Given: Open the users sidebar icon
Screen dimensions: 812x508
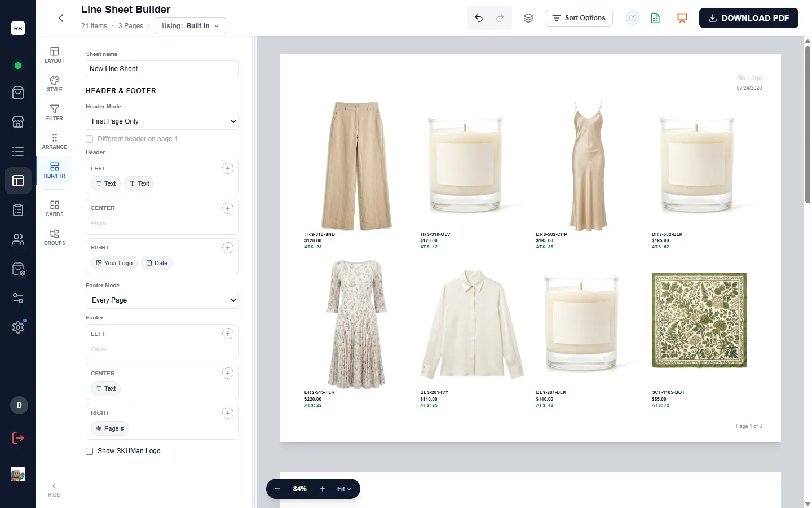Looking at the screenshot, I should (18, 239).
